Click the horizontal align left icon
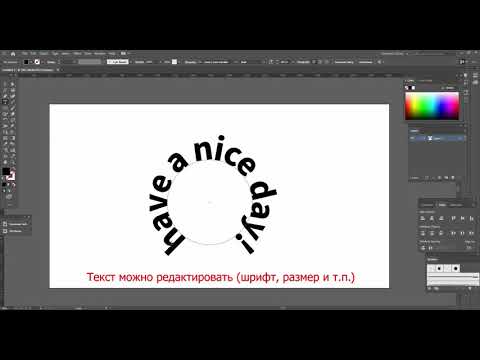The image size is (480, 360). 423,219
